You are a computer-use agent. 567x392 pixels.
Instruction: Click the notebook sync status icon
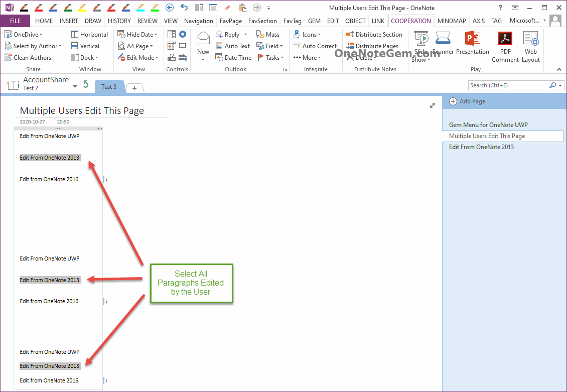coord(86,85)
